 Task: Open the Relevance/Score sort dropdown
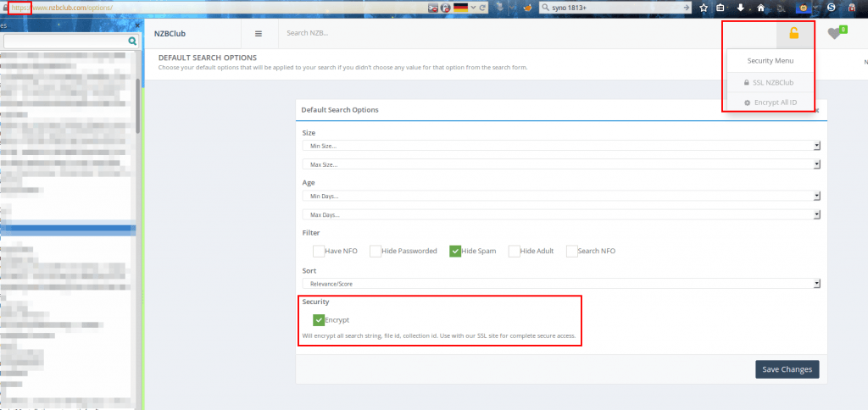(561, 284)
